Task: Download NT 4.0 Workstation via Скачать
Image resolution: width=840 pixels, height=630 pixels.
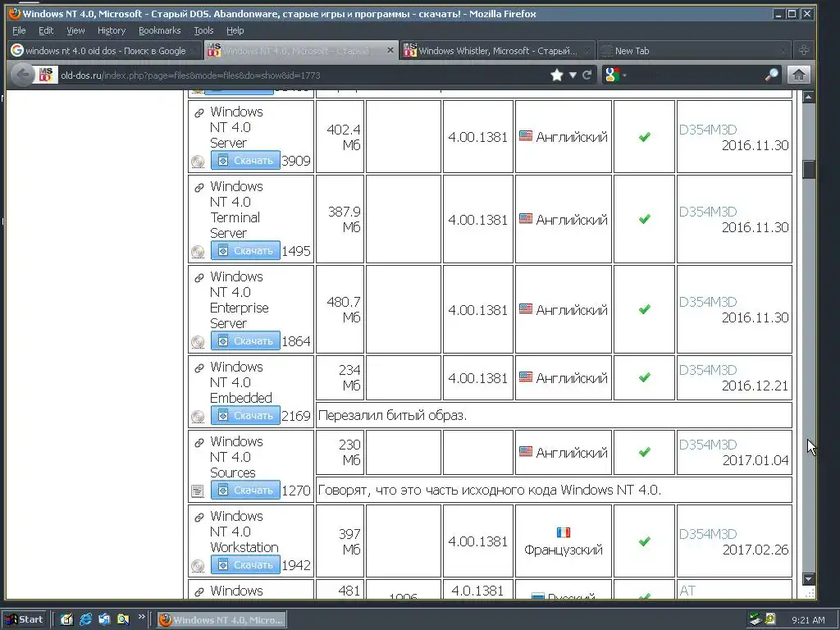Action: click(x=245, y=564)
